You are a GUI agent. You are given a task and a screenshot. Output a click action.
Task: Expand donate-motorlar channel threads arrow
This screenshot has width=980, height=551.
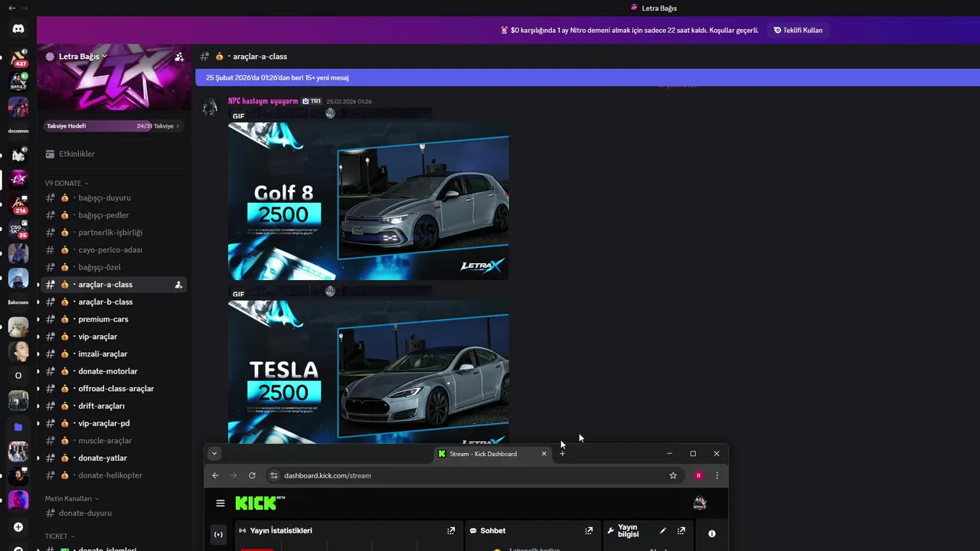(38, 371)
